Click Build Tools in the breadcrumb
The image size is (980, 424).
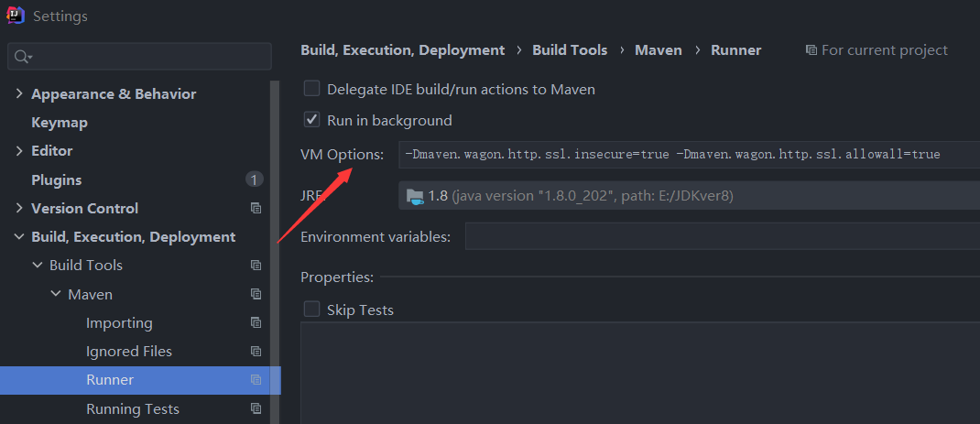pos(570,50)
